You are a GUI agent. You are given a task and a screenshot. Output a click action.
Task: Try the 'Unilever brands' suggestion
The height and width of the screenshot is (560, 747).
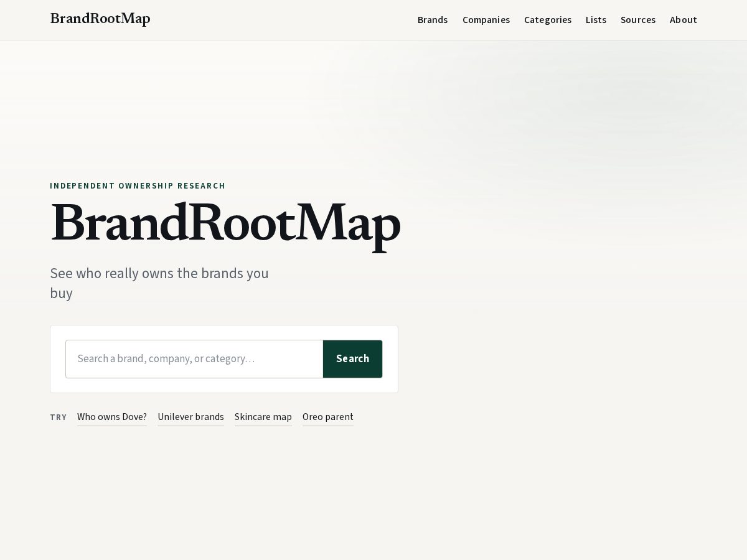point(190,417)
